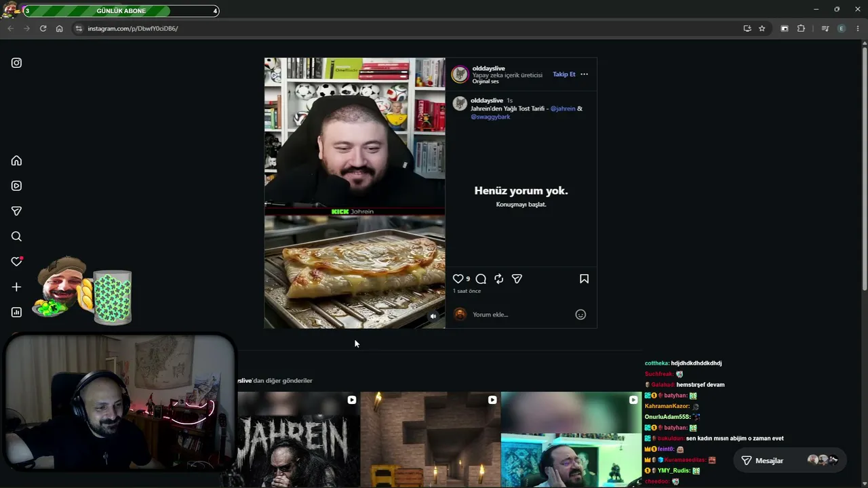Open browser three-dot menu

858,28
